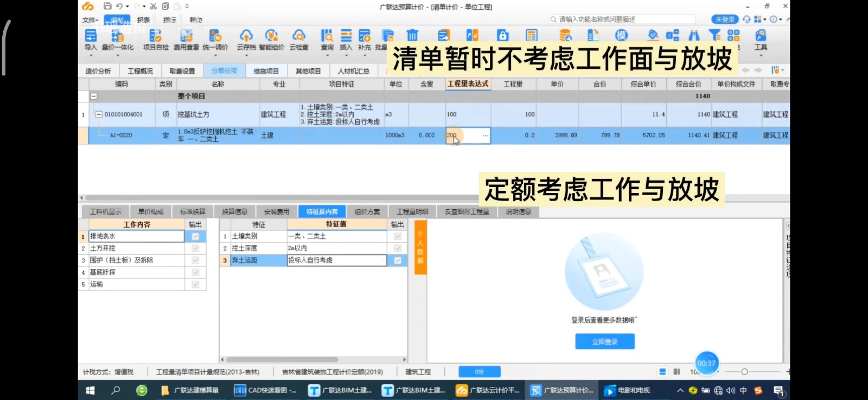Toggle output checkbox for 围护（挡土板）及拆除
The height and width of the screenshot is (400, 868).
(x=195, y=260)
